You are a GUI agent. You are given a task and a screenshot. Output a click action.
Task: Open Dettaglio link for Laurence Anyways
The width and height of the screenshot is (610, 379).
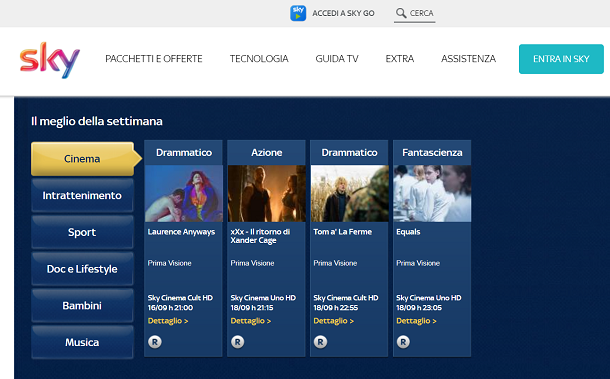[168, 321]
